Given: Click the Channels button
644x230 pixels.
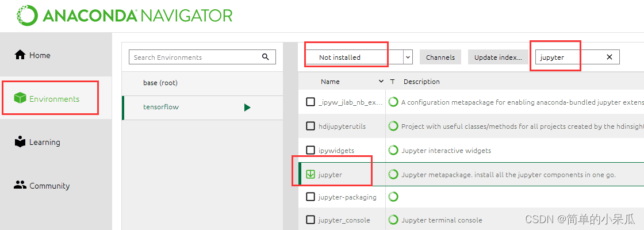Looking at the screenshot, I should (x=440, y=57).
